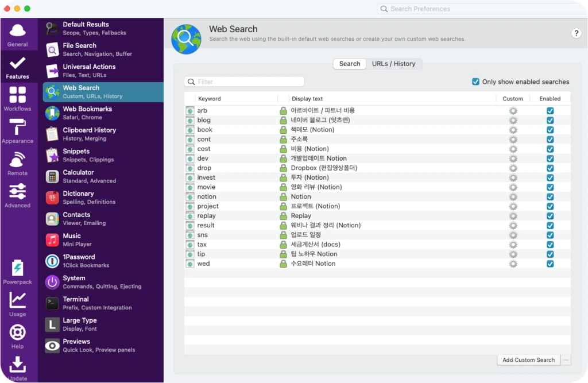Switch to the URLs / History tab
The width and height of the screenshot is (588, 383).
pyautogui.click(x=394, y=64)
